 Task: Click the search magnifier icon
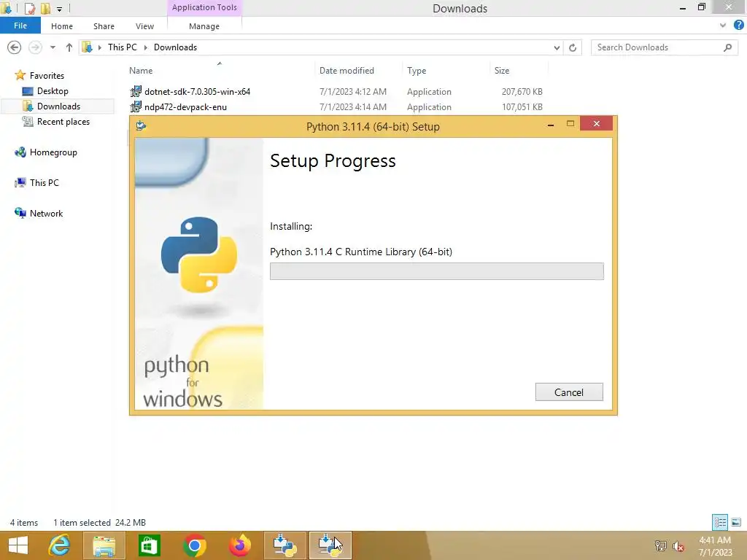[x=727, y=47]
